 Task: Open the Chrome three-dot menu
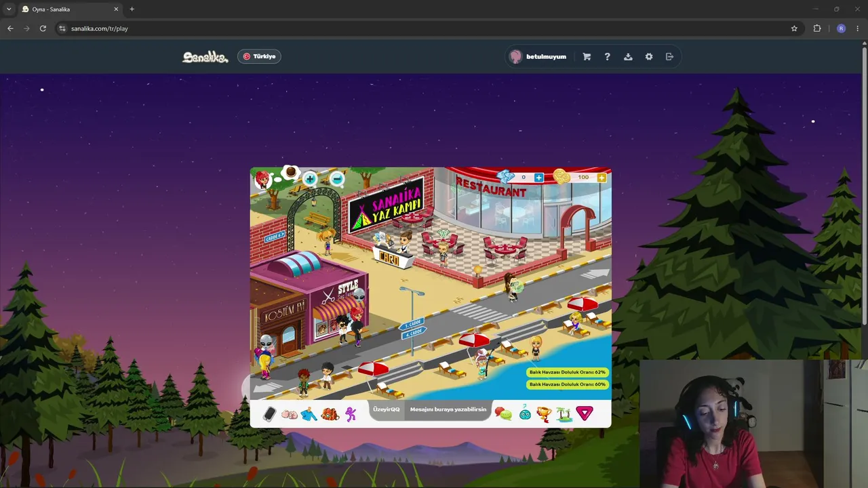[x=858, y=28]
